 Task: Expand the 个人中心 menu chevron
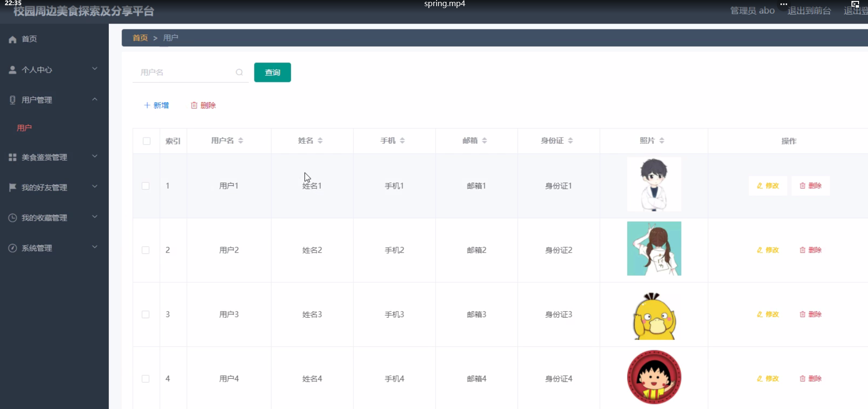point(95,69)
